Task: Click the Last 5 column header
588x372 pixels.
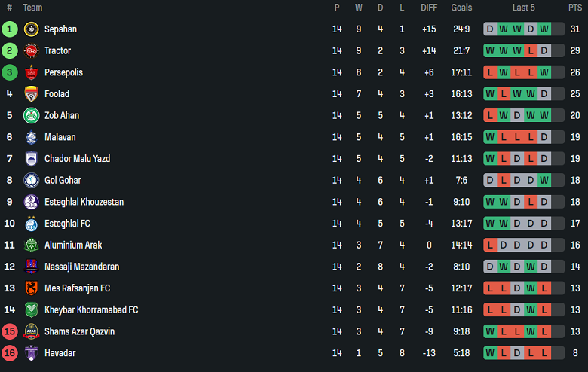Action: (523, 8)
